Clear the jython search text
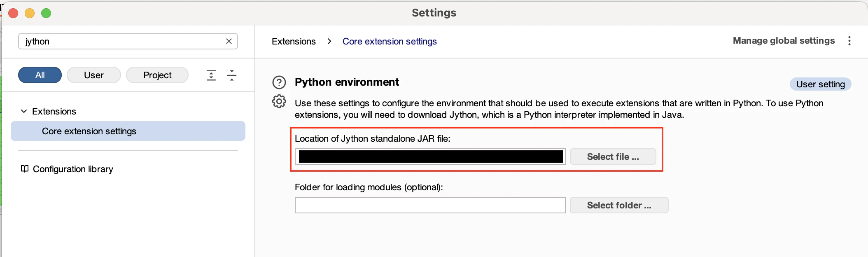This screenshot has height=257, width=868. [x=229, y=41]
